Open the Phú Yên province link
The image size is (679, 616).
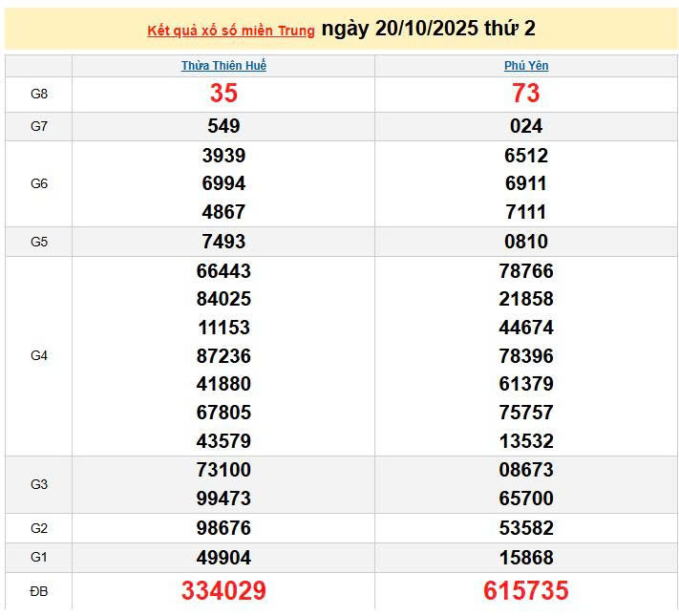pyautogui.click(x=526, y=66)
